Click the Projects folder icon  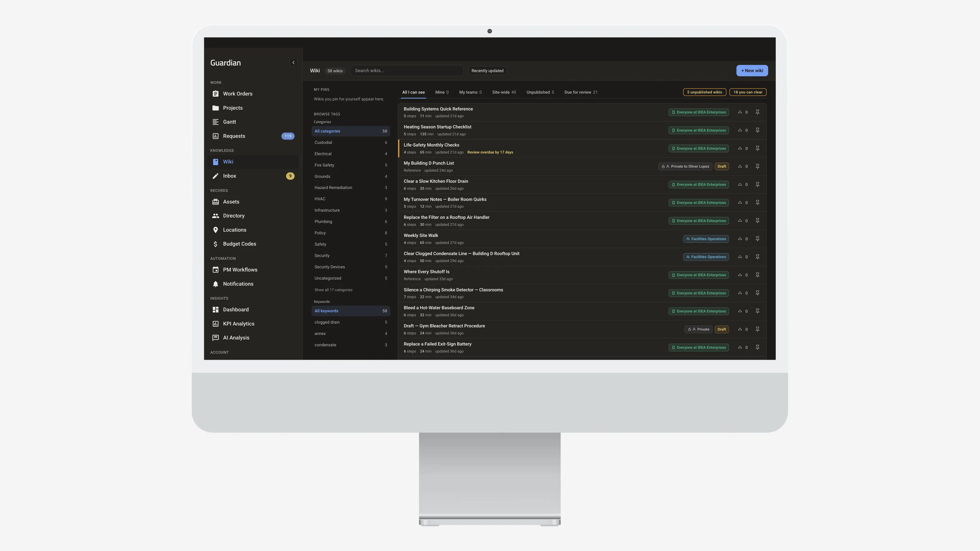coord(215,108)
